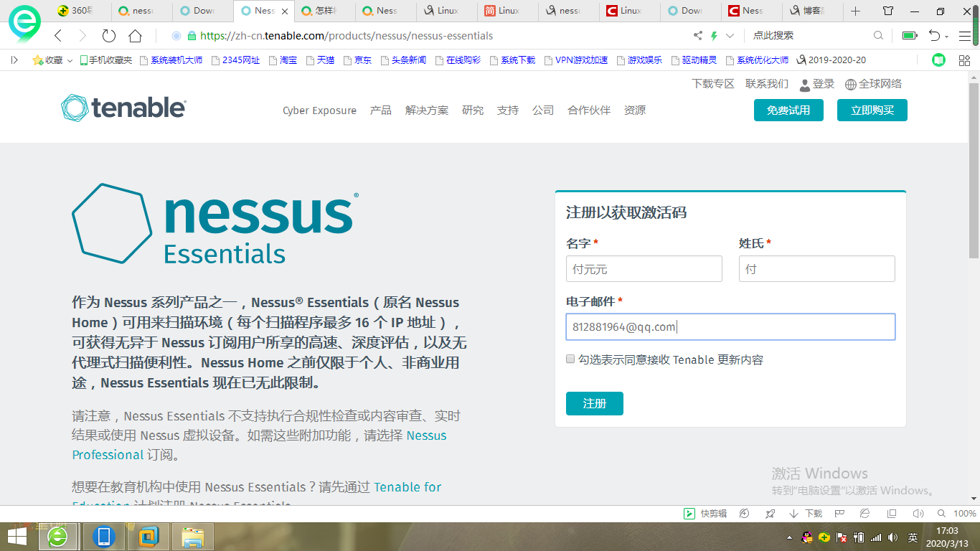Viewport: 980px width, 551px height.
Task: Show hidden tray icons arrow
Action: (x=791, y=537)
